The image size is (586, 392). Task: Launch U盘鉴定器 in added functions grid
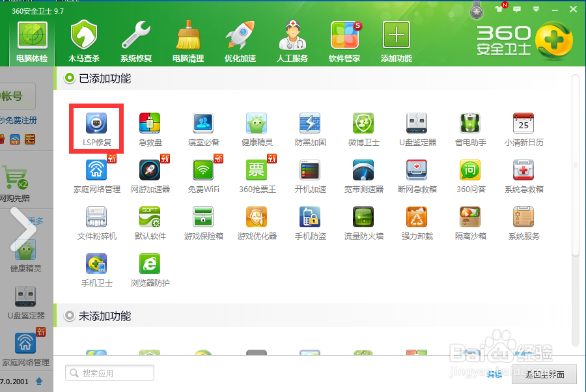(417, 130)
